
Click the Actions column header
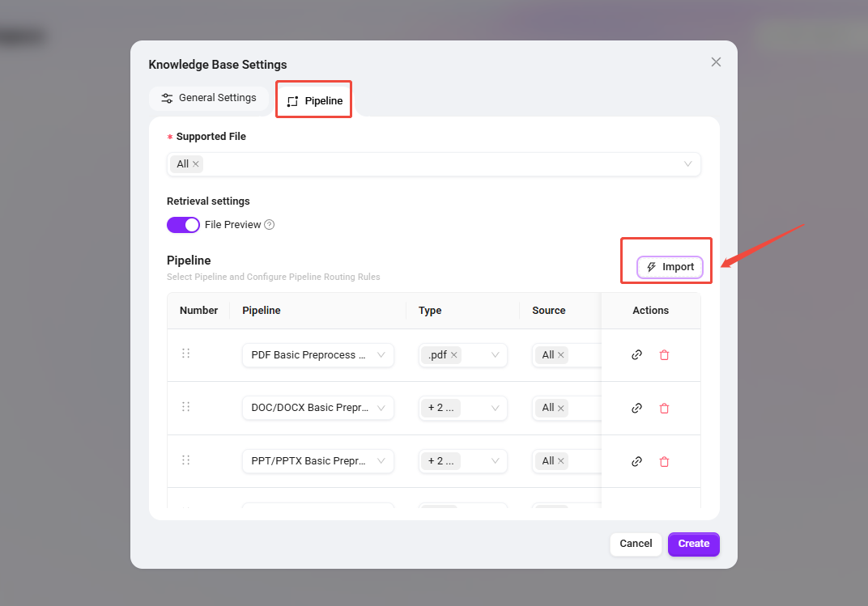tap(650, 311)
